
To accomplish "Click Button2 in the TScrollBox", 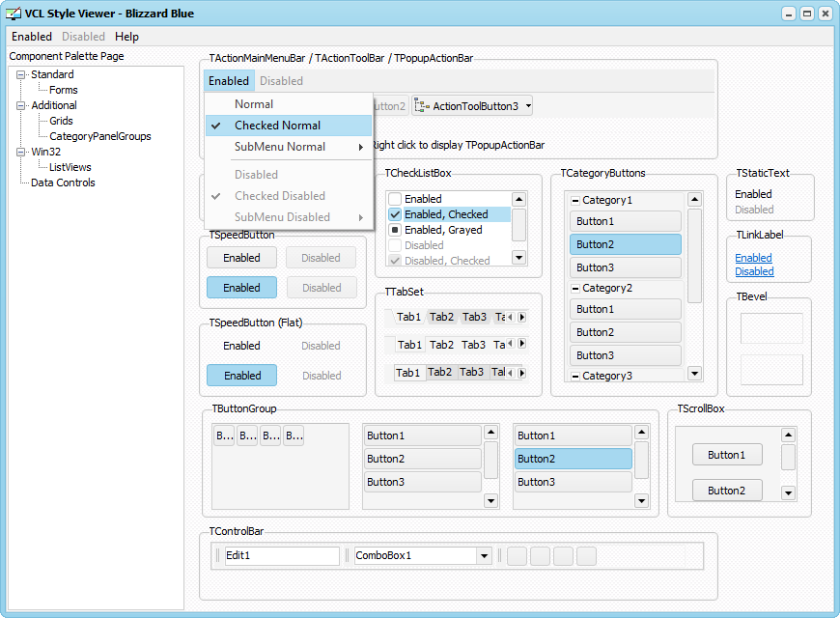I will [x=727, y=491].
